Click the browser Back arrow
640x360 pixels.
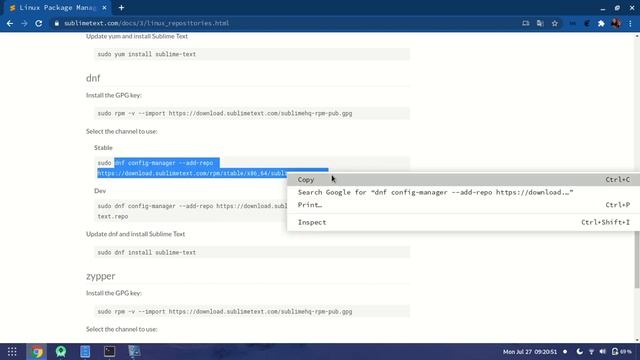tap(10, 24)
